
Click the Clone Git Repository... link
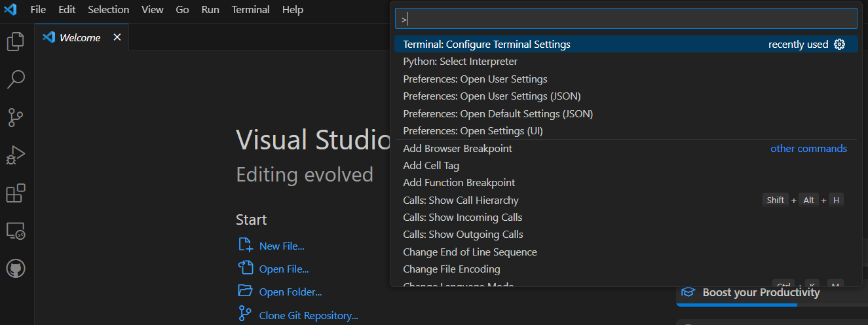point(309,316)
